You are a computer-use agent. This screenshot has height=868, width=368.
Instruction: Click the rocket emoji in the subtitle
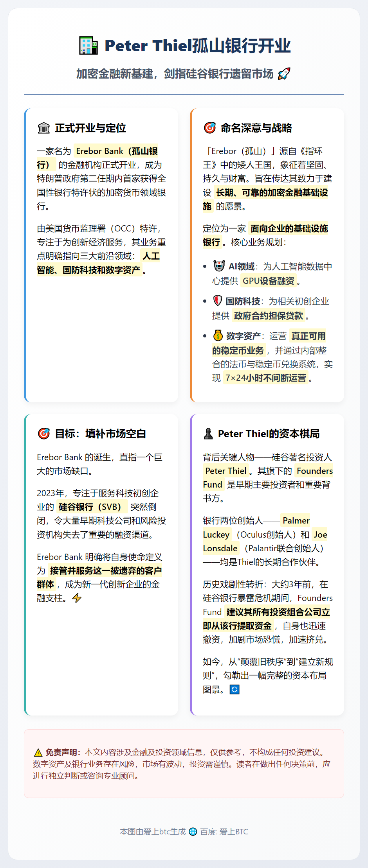click(284, 74)
